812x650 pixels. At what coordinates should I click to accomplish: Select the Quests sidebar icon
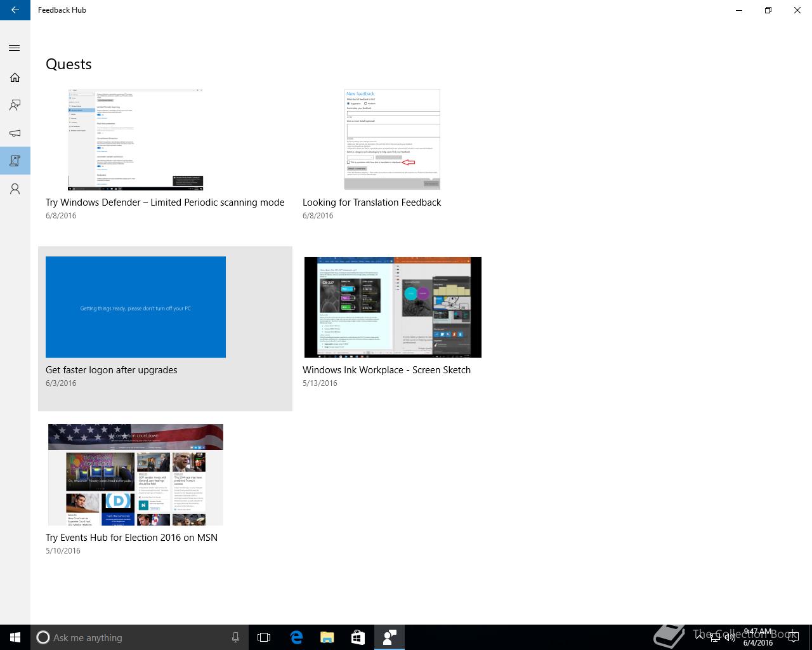click(x=15, y=161)
